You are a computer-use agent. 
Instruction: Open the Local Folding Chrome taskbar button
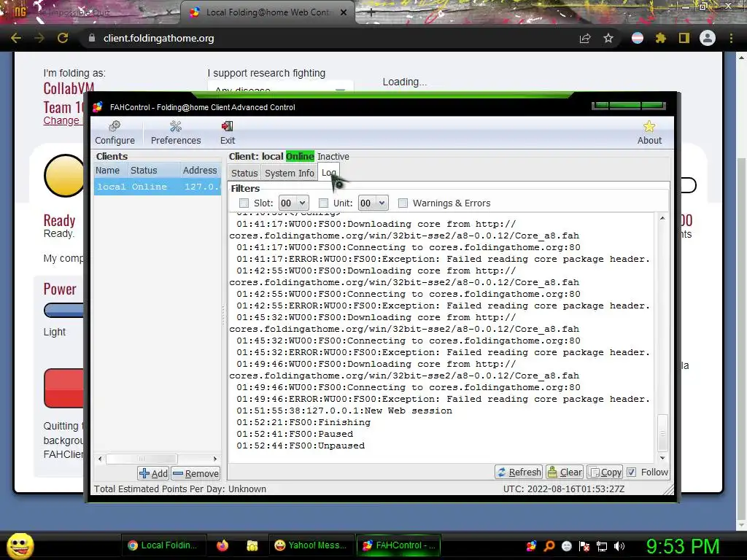tap(163, 545)
